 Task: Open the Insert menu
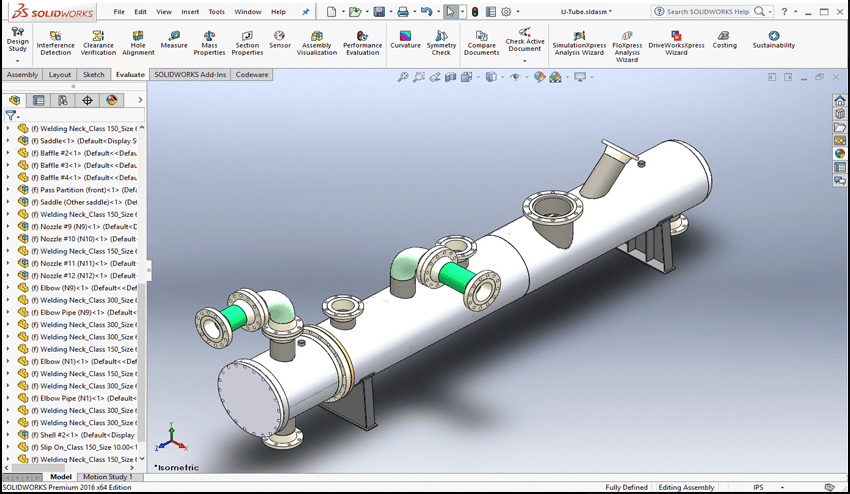tap(190, 12)
